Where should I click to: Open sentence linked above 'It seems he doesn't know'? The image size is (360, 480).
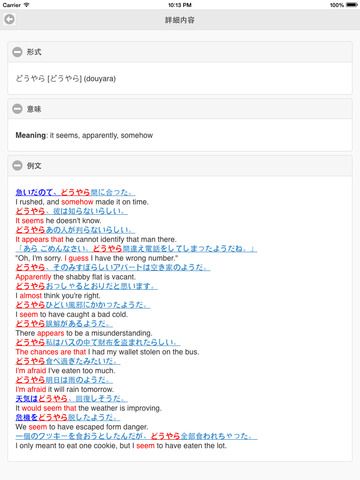point(71,211)
